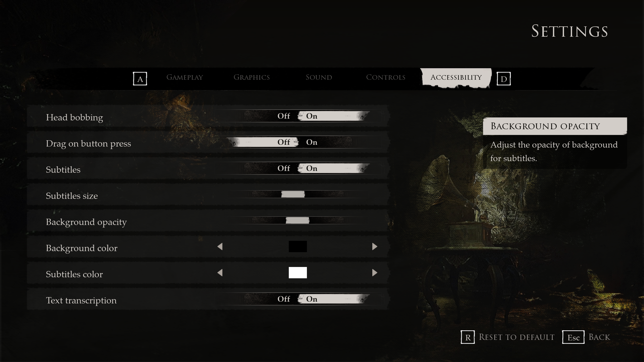Switch to Graphics settings tab
644x362 pixels.
pyautogui.click(x=251, y=77)
